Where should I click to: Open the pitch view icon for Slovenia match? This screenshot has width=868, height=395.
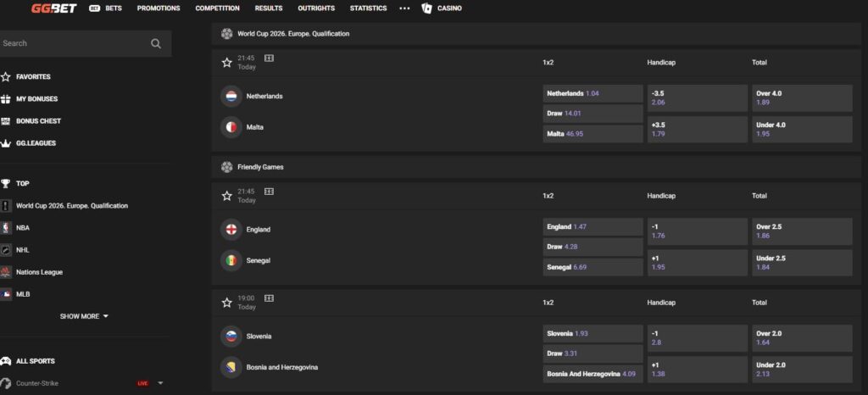[x=269, y=298]
